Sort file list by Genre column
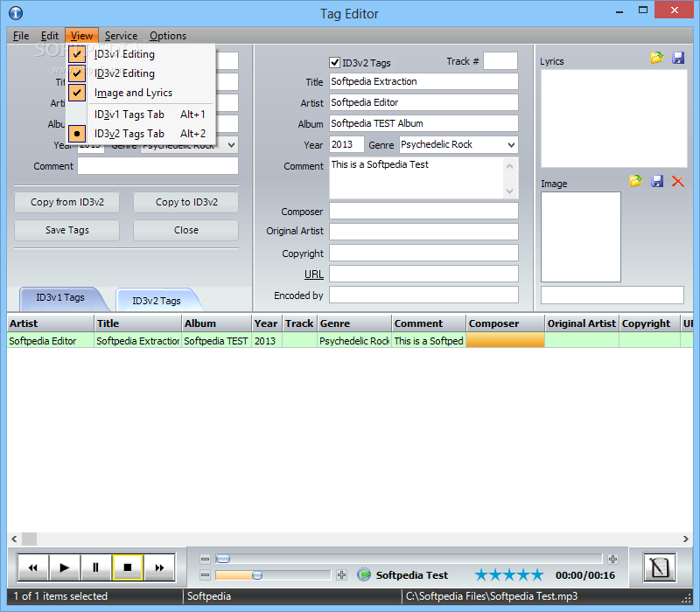The image size is (700, 612). click(354, 323)
